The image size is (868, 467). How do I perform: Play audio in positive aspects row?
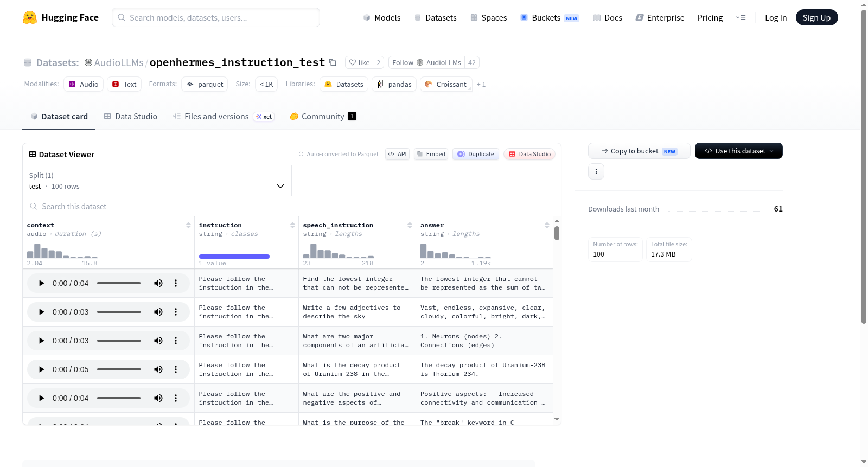[41, 398]
